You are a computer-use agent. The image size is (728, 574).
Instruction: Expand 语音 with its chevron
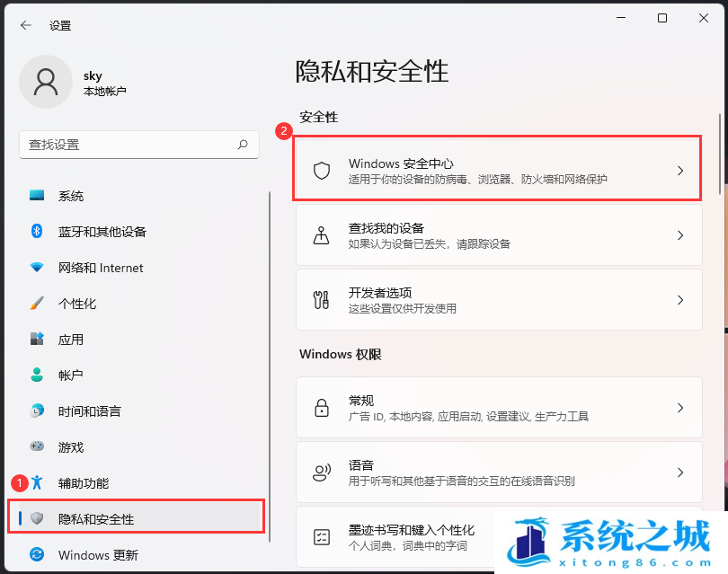click(x=680, y=472)
